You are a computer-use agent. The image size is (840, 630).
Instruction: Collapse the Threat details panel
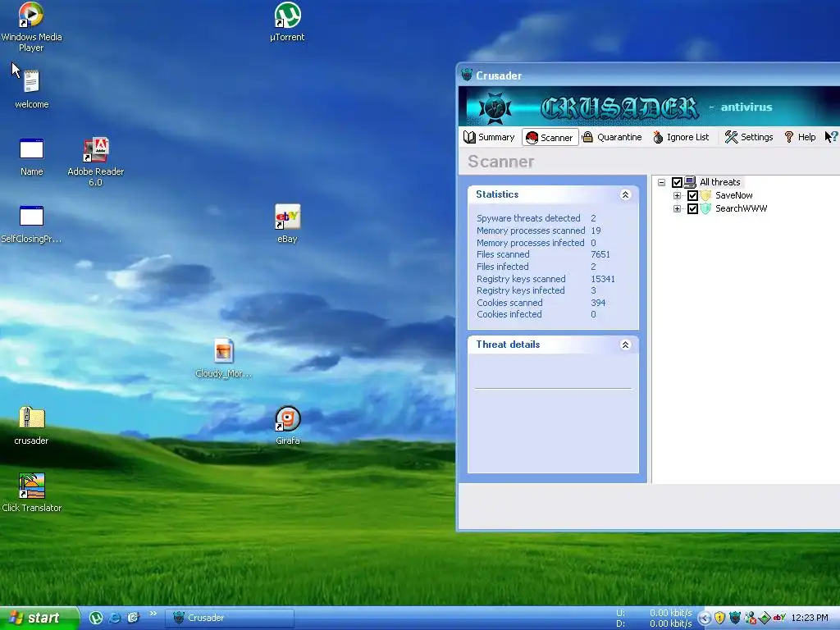click(x=625, y=345)
